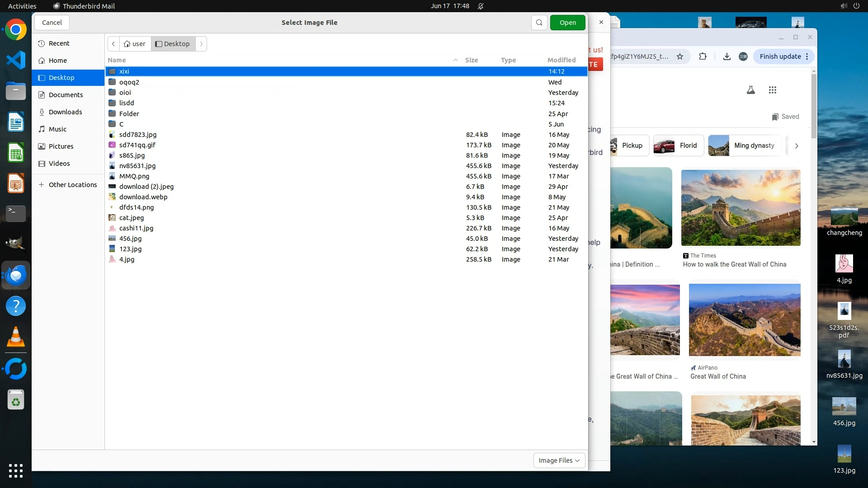Viewport: 868px width, 488px height.
Task: Expand the Image Files filter dropdown
Action: [559, 460]
